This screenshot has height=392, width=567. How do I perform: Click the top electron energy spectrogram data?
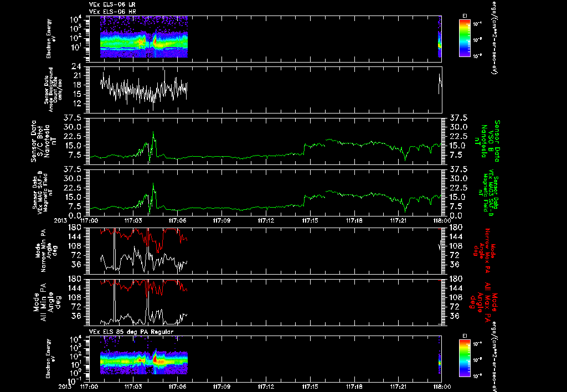144,37
